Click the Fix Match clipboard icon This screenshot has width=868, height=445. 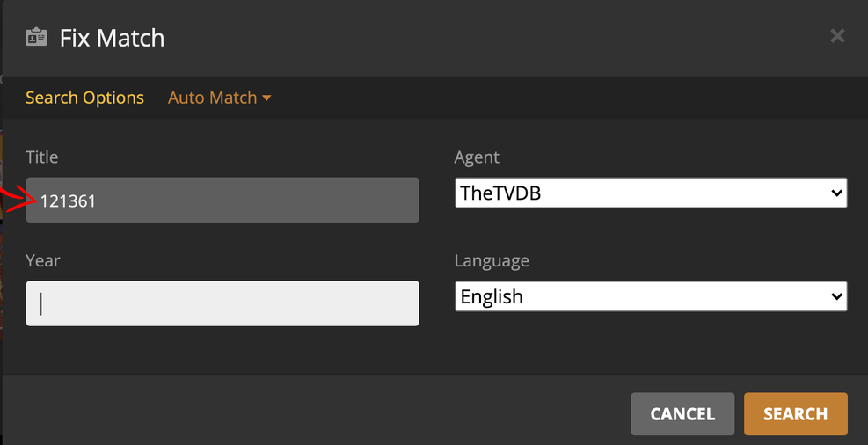pos(37,38)
